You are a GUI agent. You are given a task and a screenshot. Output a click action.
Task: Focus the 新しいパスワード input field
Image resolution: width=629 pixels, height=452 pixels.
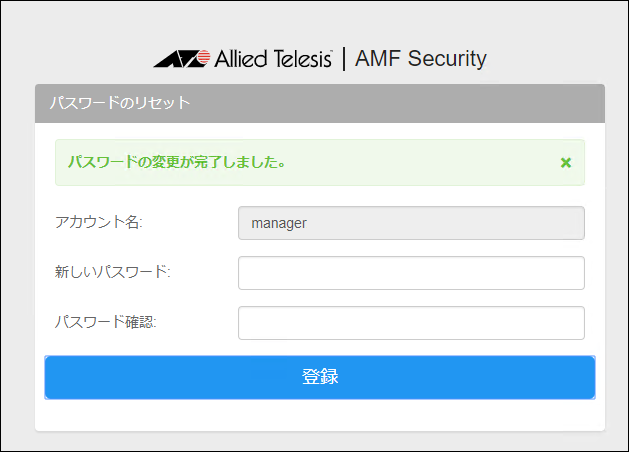(x=411, y=273)
